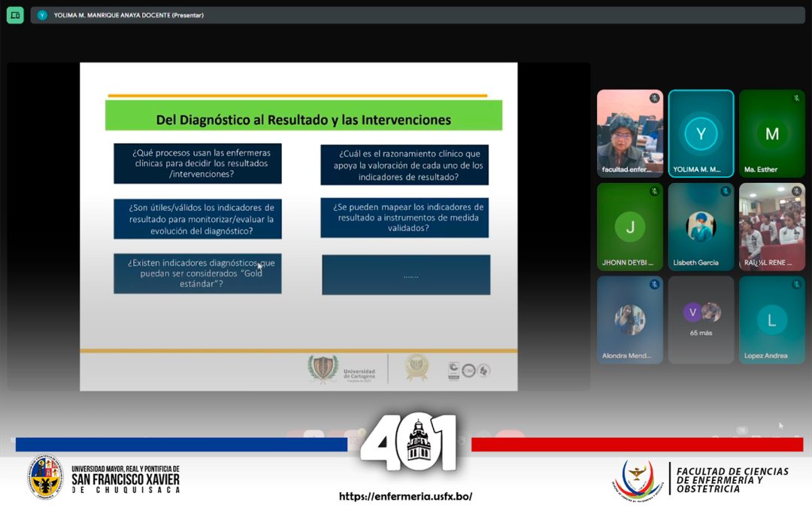Screen dimensions: 812x508
Task: Click the slide title "Del Diagnóstico al Resultado"
Action: click(303, 120)
